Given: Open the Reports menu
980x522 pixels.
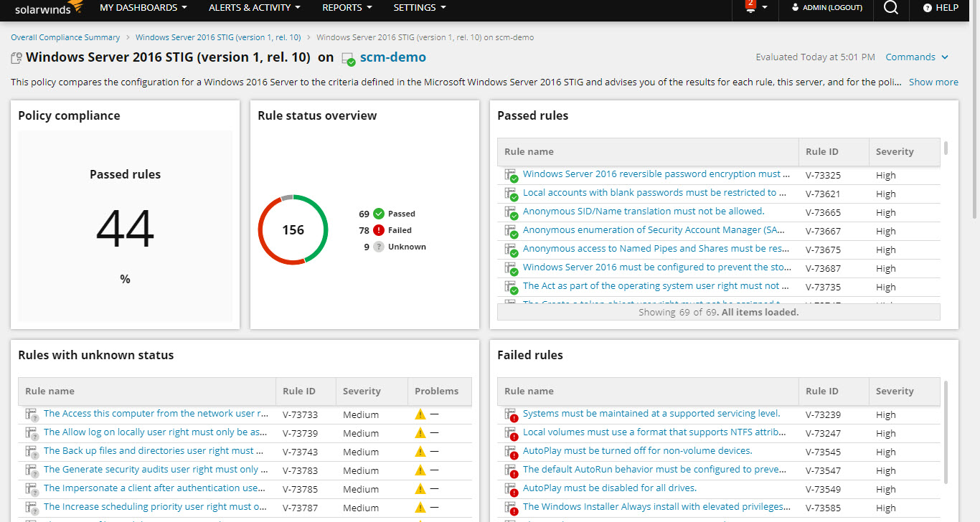Looking at the screenshot, I should (x=347, y=8).
